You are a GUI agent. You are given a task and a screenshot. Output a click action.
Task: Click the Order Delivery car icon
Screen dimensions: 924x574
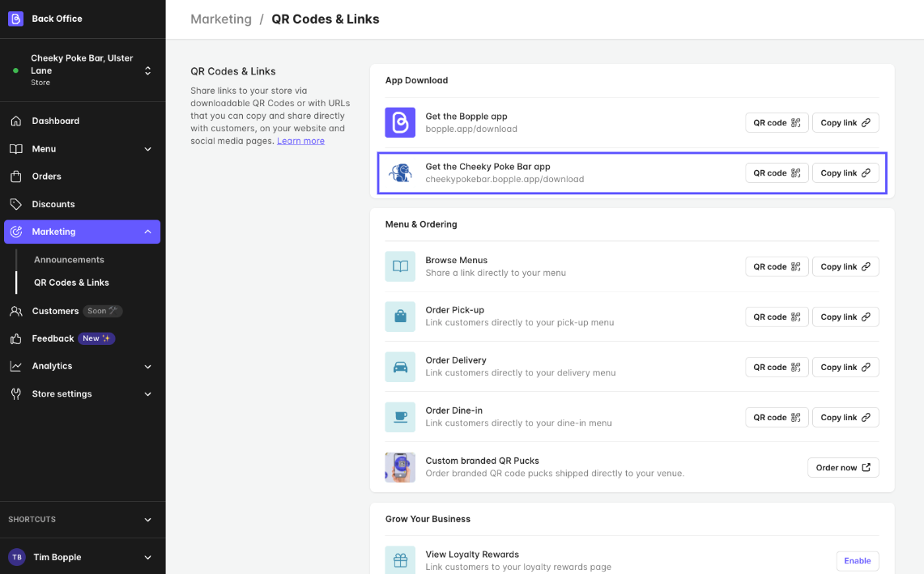[x=399, y=367]
